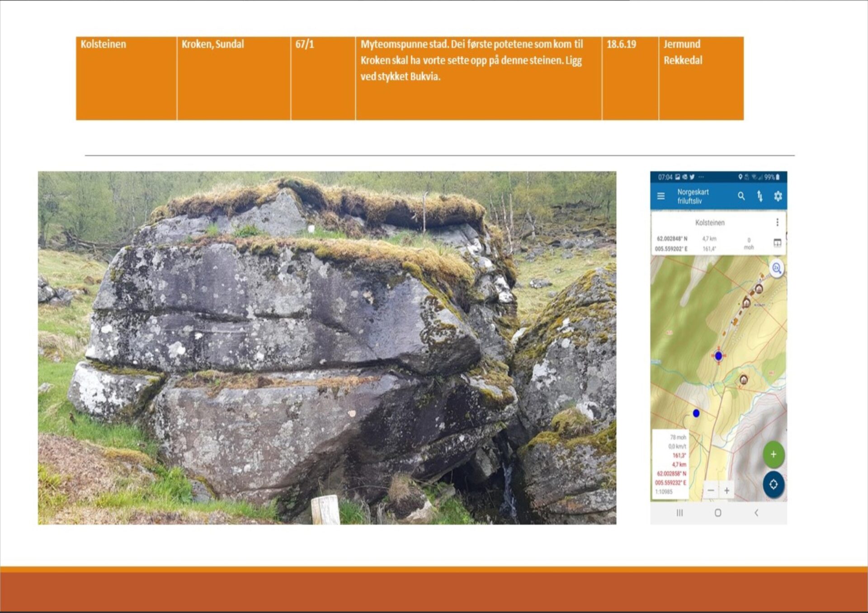Click the panel layout icon beside moh

(777, 243)
